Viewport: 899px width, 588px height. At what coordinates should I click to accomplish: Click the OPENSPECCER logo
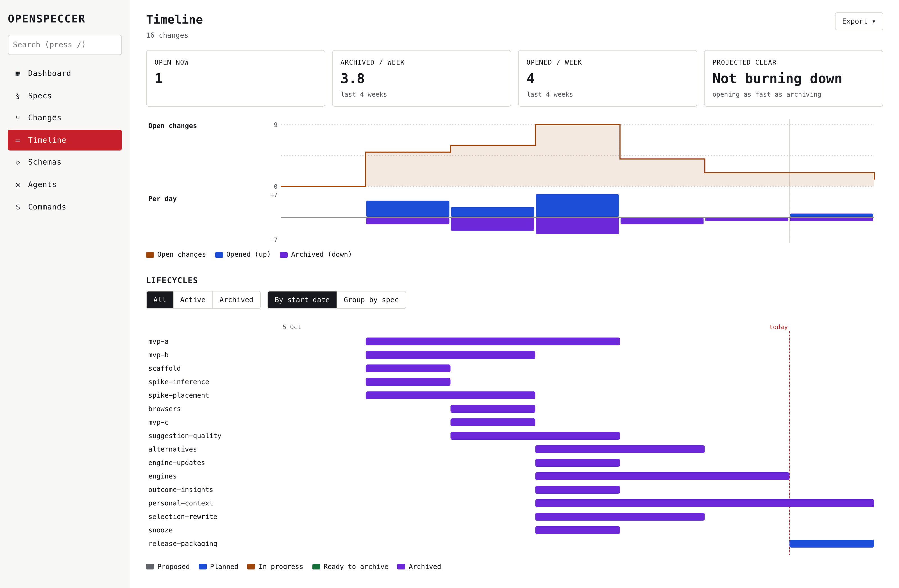pyautogui.click(x=47, y=19)
